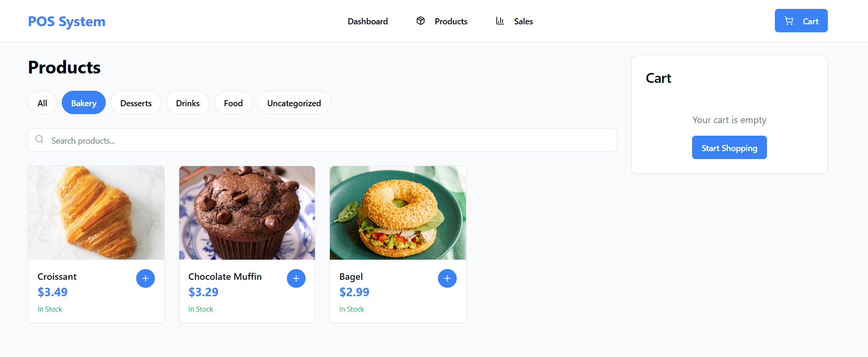Click the Start Shopping button
Screen dimensions: 868x357
pos(729,148)
